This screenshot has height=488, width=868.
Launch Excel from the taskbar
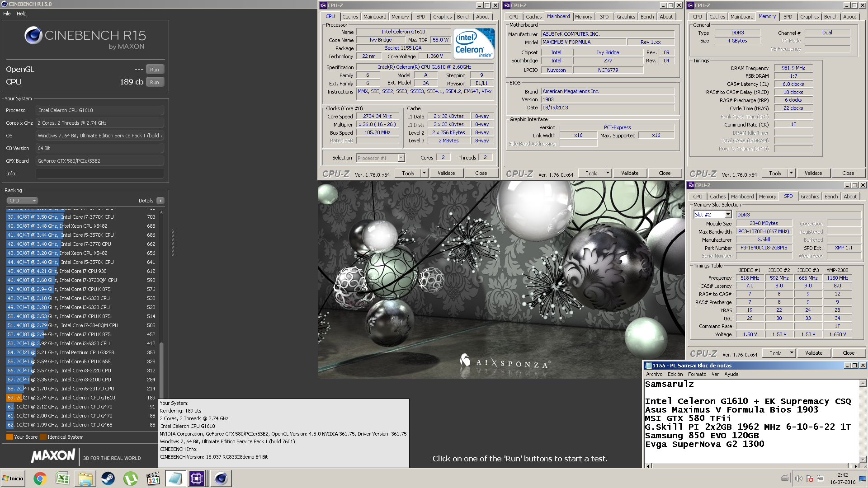[x=62, y=479]
